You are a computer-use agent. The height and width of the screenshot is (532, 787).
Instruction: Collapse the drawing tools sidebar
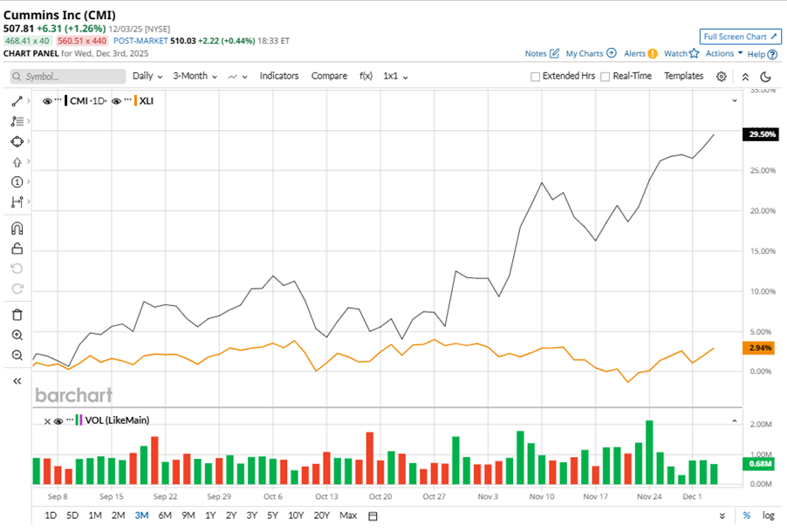coord(17,381)
